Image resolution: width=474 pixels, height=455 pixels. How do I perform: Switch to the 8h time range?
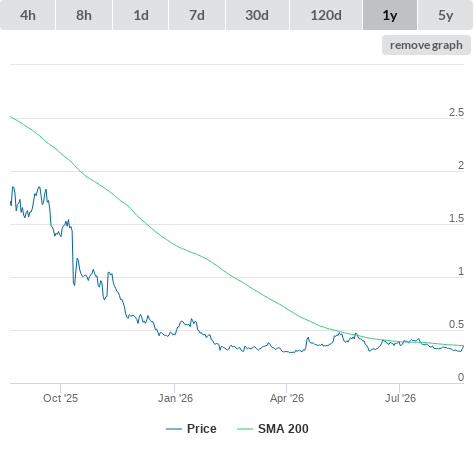84,15
